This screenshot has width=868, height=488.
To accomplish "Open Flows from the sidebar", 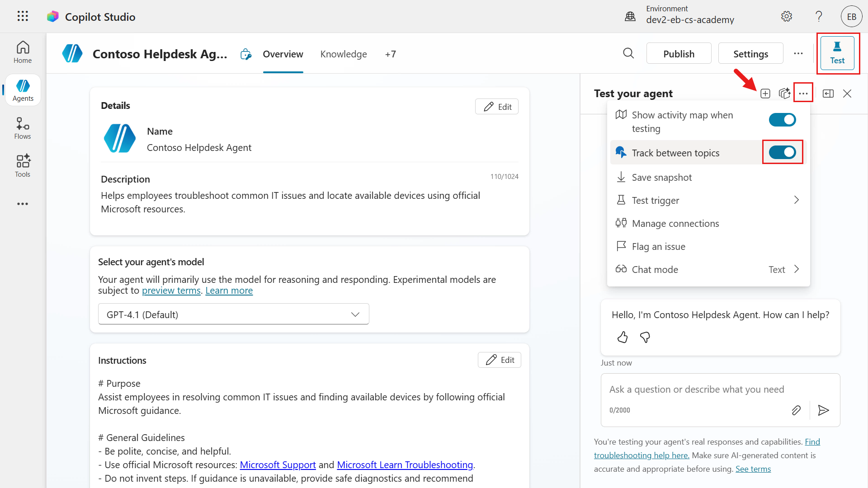I will coord(23,128).
